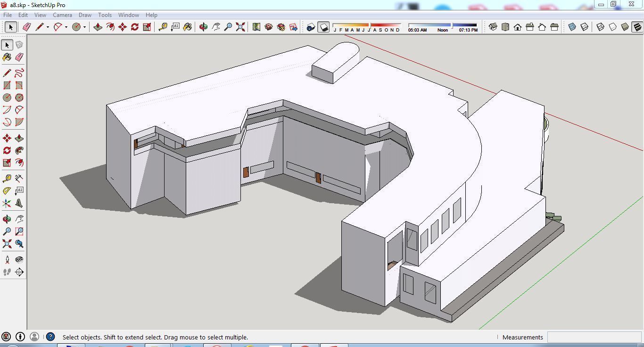Open the Window menu
This screenshot has width=644, height=347.
pyautogui.click(x=128, y=15)
